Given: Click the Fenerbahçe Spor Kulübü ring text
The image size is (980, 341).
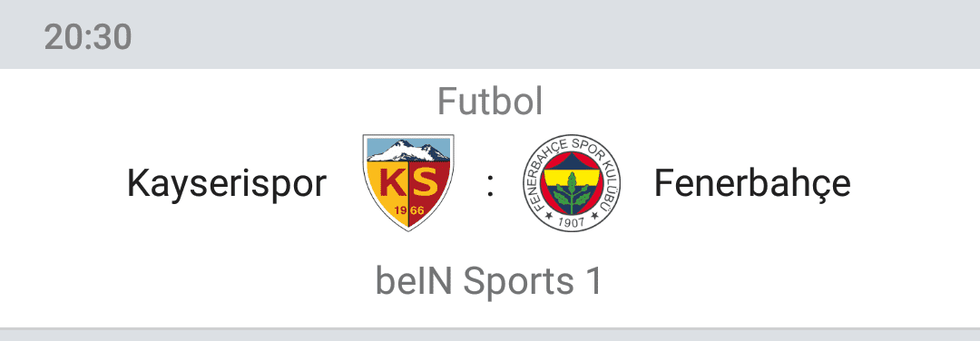Looking at the screenshot, I should (x=571, y=145).
